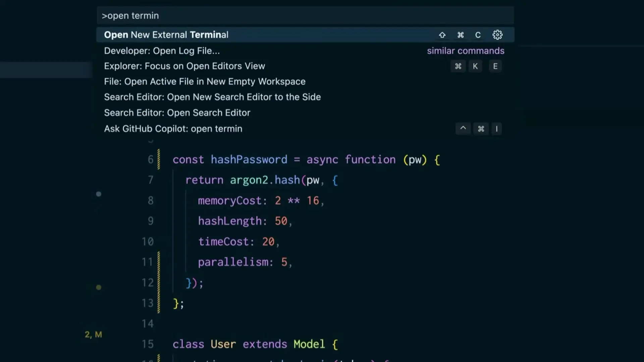Click Model class name on line 15
Screen dimensions: 644x362
309,344
